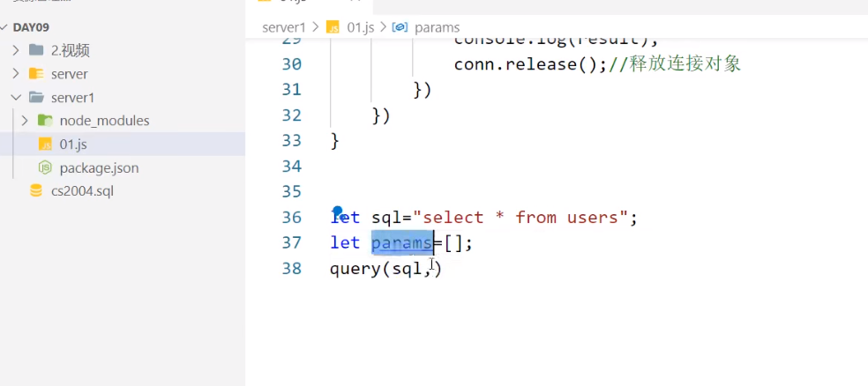Click the //释放连接对象 comment
Screen dimensions: 868x386
(674, 64)
